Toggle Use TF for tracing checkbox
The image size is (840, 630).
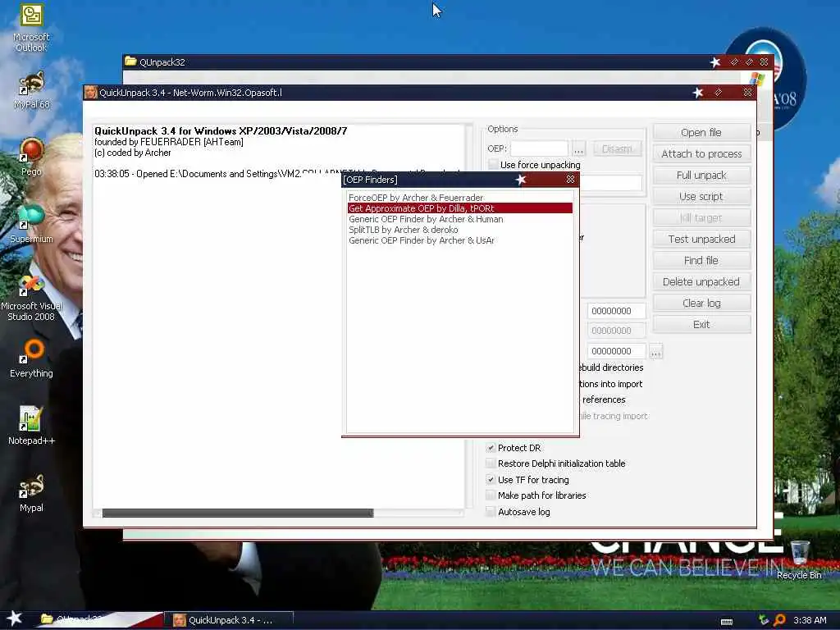[491, 479]
